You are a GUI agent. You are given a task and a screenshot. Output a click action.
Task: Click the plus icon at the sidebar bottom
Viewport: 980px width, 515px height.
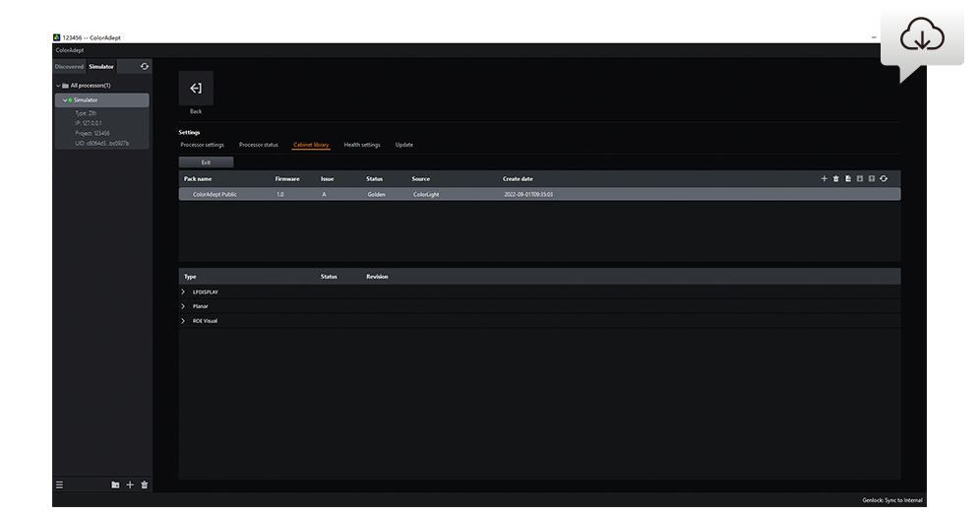point(130,484)
